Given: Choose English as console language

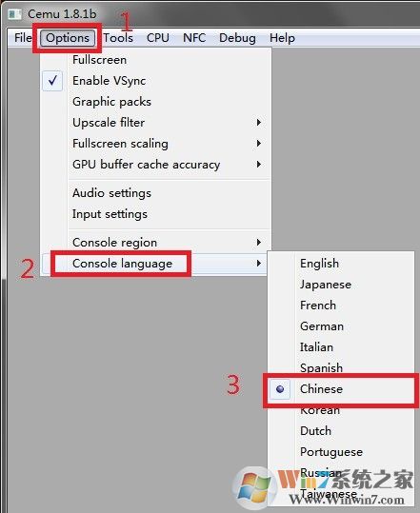Looking at the screenshot, I should (x=319, y=264).
